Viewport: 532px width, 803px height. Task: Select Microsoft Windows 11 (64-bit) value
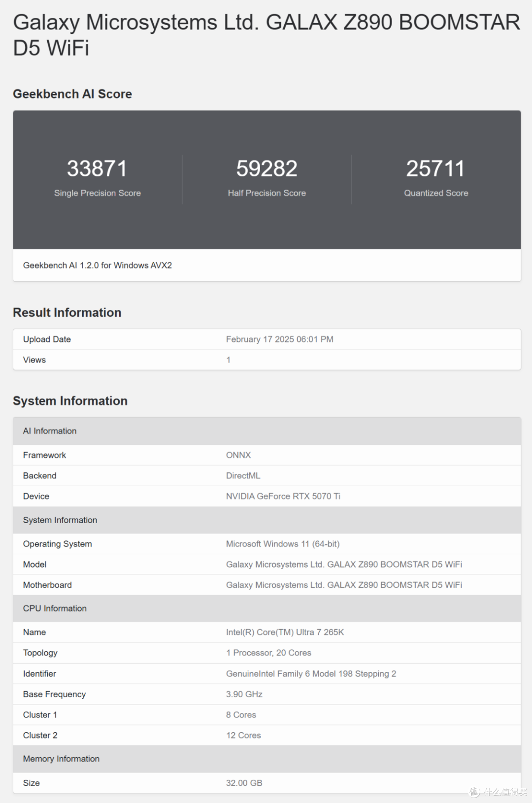click(283, 544)
